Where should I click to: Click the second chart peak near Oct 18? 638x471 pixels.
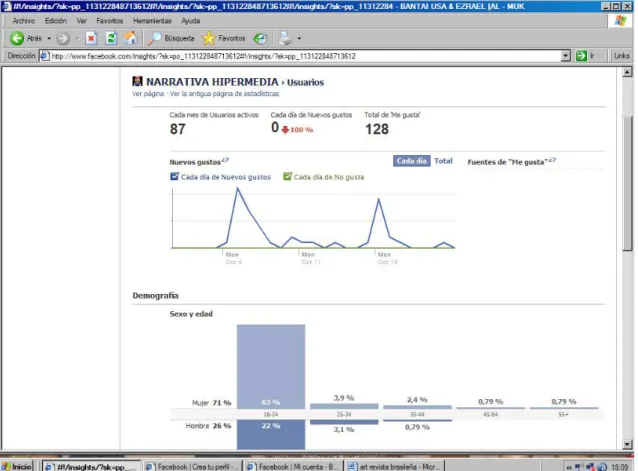tap(379, 199)
